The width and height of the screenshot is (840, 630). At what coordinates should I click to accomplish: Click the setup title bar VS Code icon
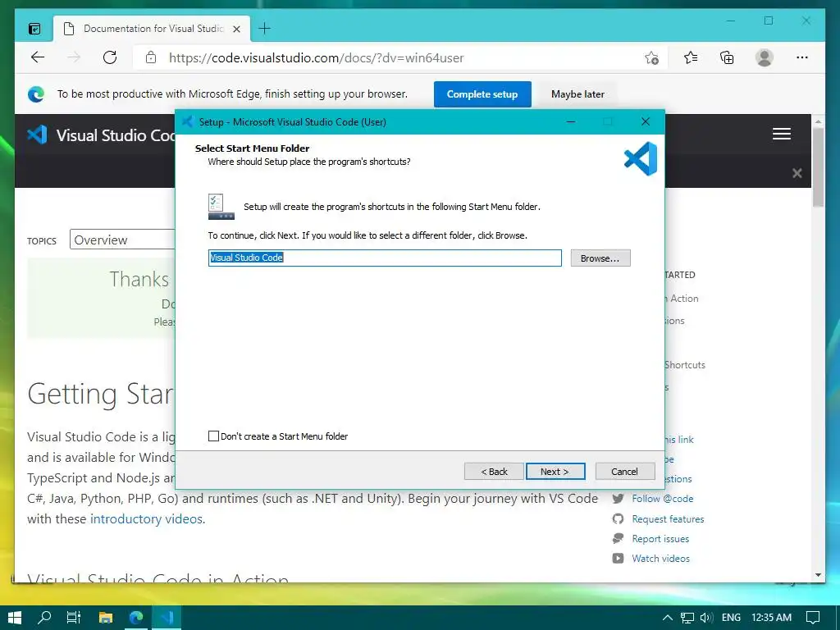coord(188,121)
